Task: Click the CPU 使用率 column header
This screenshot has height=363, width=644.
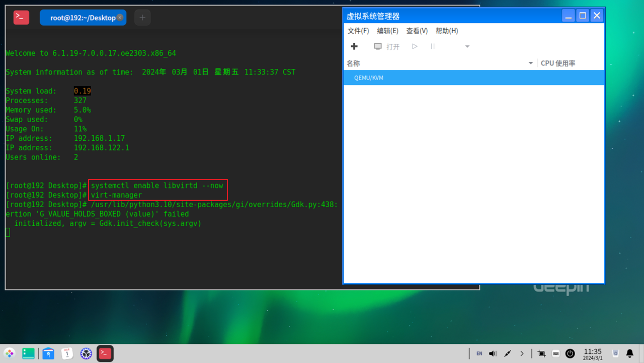Action: pos(558,63)
